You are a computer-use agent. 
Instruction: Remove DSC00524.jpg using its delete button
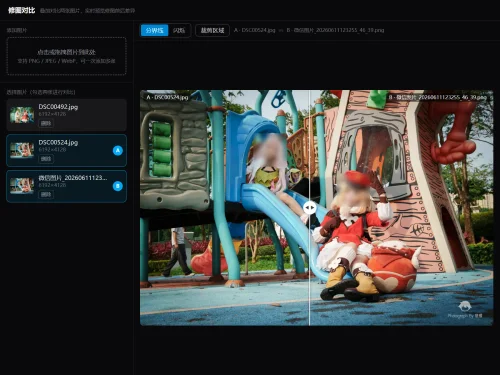[46, 159]
